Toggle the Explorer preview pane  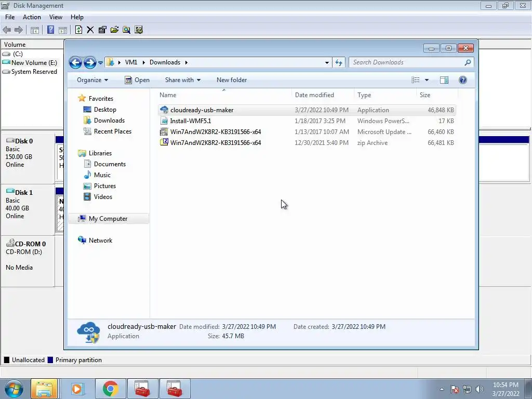(444, 80)
